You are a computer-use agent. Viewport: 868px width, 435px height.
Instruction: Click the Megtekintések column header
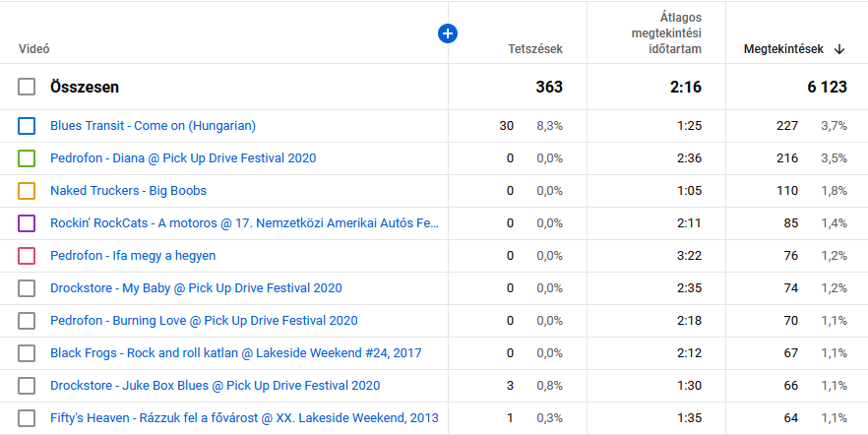click(783, 49)
